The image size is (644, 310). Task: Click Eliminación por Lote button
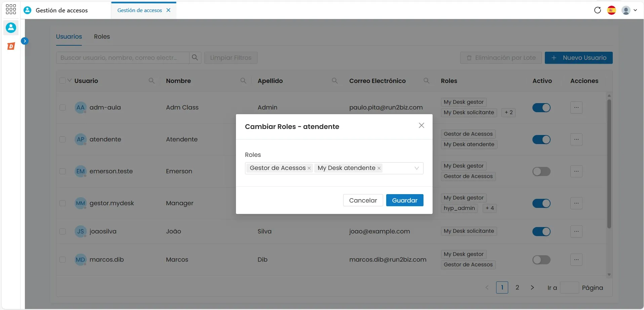pyautogui.click(x=501, y=58)
